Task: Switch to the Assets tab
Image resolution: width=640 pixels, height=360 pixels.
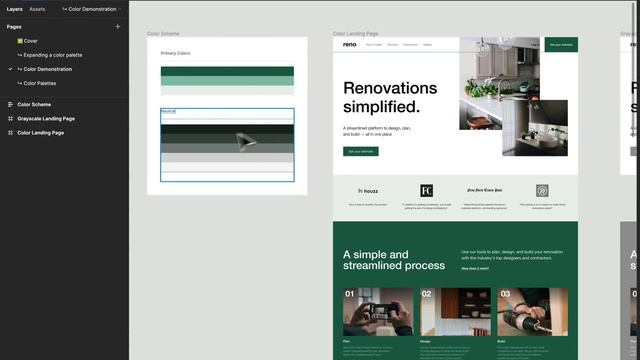Action: click(x=37, y=9)
